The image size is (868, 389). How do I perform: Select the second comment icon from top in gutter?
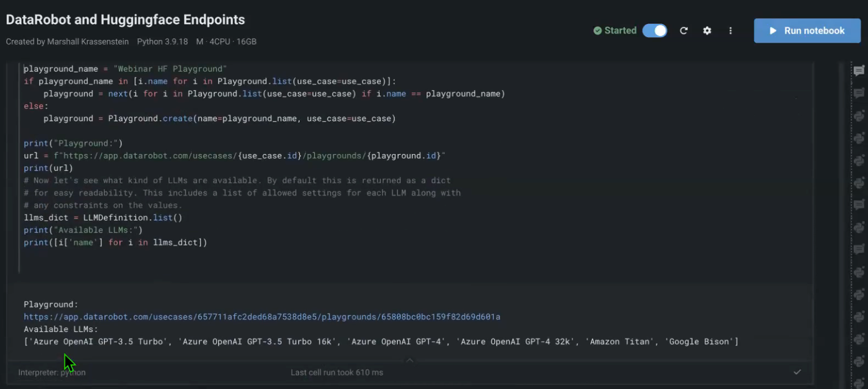coord(859,93)
